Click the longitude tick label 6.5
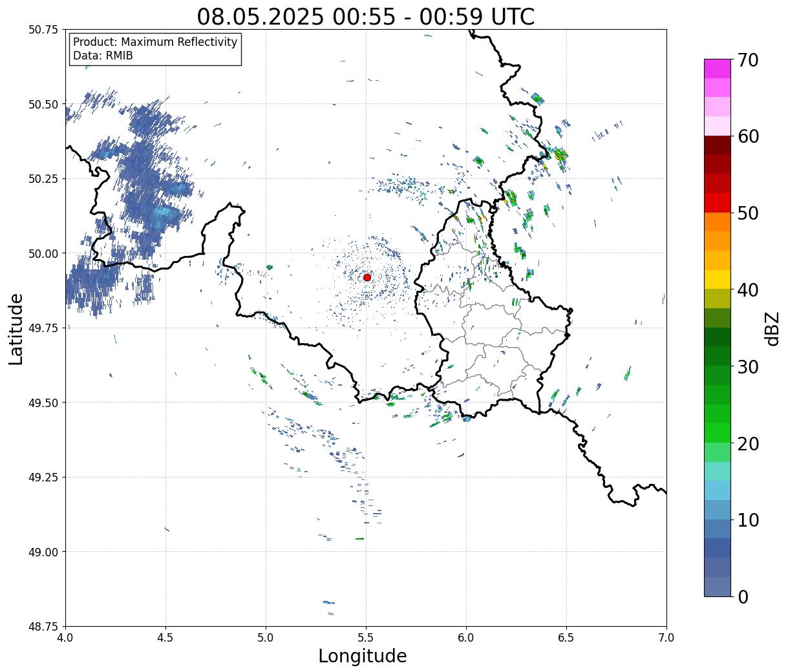 (566, 638)
